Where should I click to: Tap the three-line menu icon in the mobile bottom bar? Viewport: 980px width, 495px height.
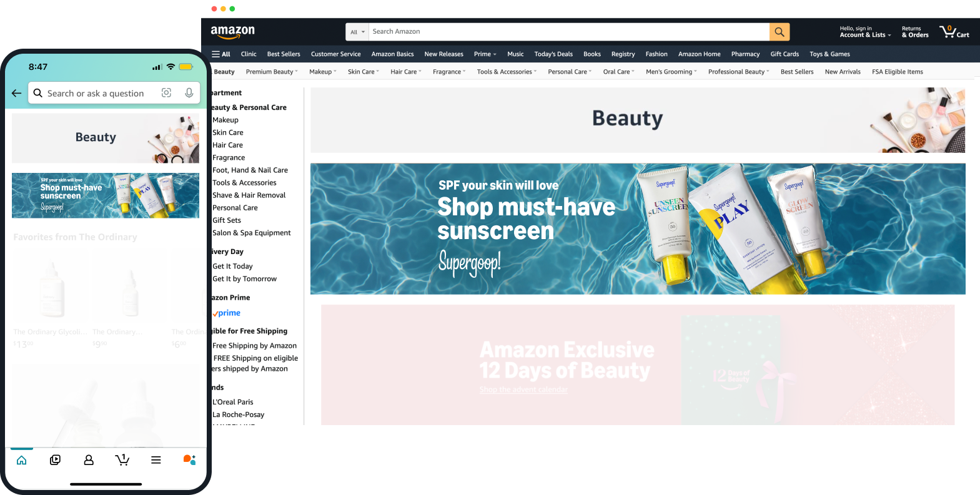pos(156,460)
